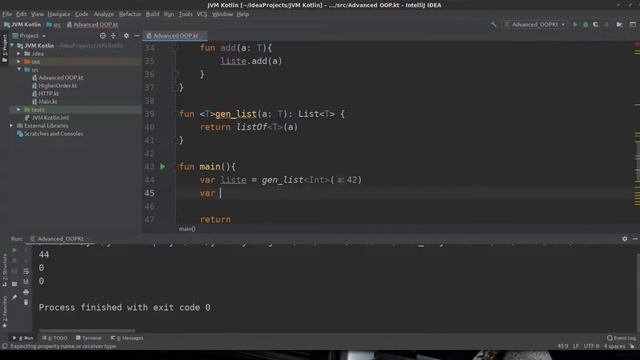Click the Stop icon in the top toolbar
640x360 pixels.
606,24
